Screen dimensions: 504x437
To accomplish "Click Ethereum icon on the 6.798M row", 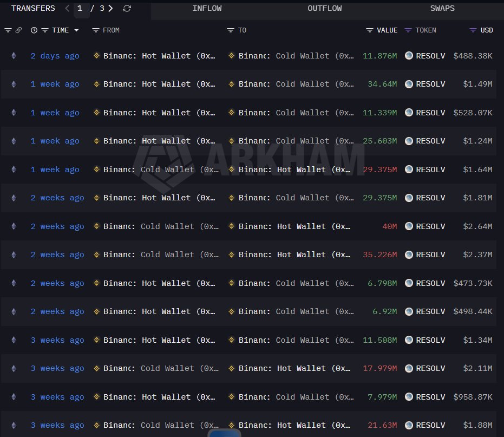I will coord(14,283).
